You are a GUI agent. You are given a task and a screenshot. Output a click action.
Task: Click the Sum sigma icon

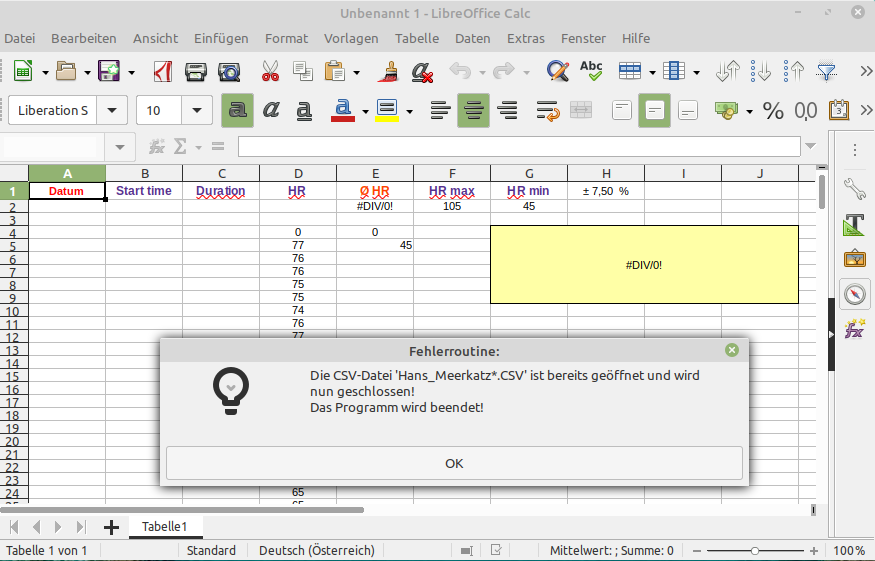tap(180, 147)
